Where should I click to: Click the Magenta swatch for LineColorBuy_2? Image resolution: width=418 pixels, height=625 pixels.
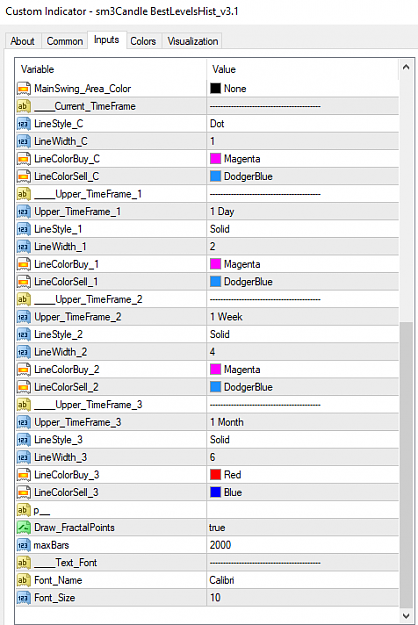click(216, 369)
